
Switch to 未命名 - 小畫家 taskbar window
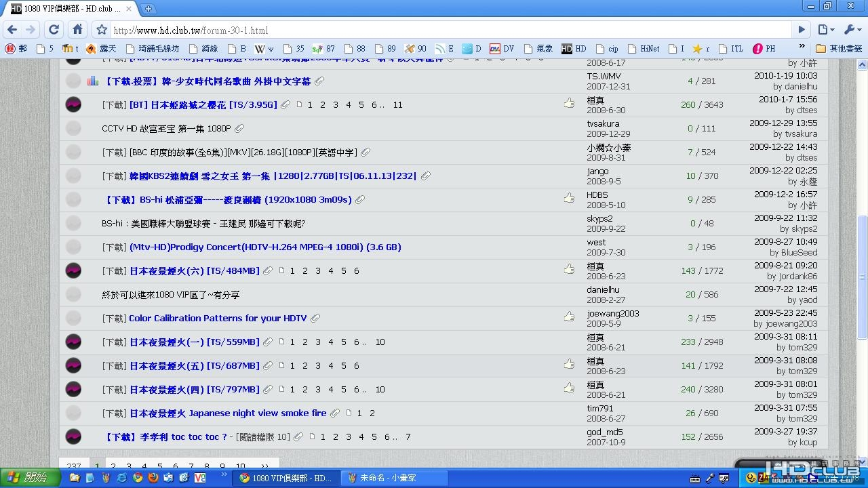393,478
